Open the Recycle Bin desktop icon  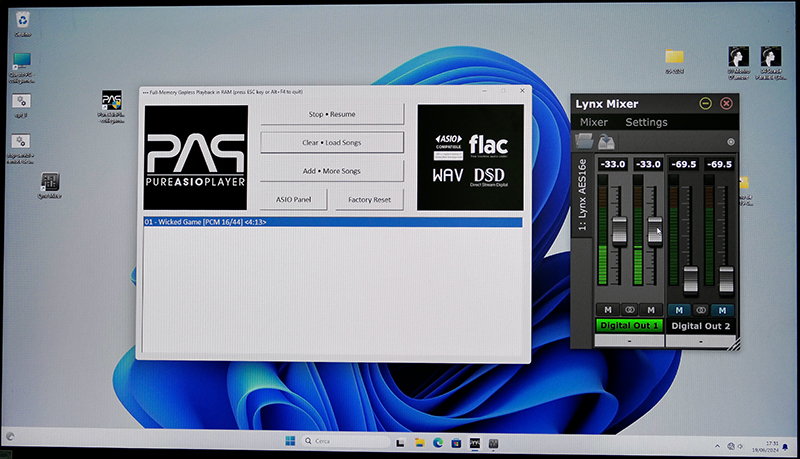click(x=22, y=23)
